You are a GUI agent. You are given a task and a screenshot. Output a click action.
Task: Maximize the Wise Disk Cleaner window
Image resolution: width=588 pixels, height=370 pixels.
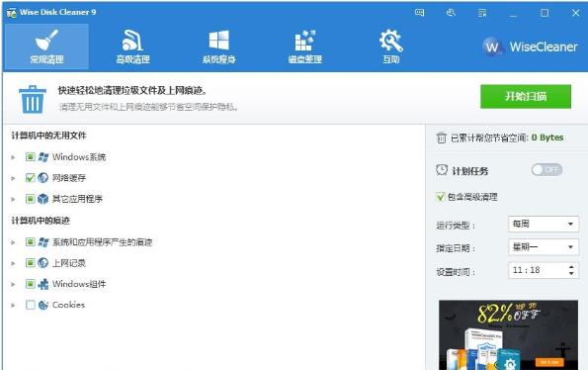pyautogui.click(x=545, y=13)
